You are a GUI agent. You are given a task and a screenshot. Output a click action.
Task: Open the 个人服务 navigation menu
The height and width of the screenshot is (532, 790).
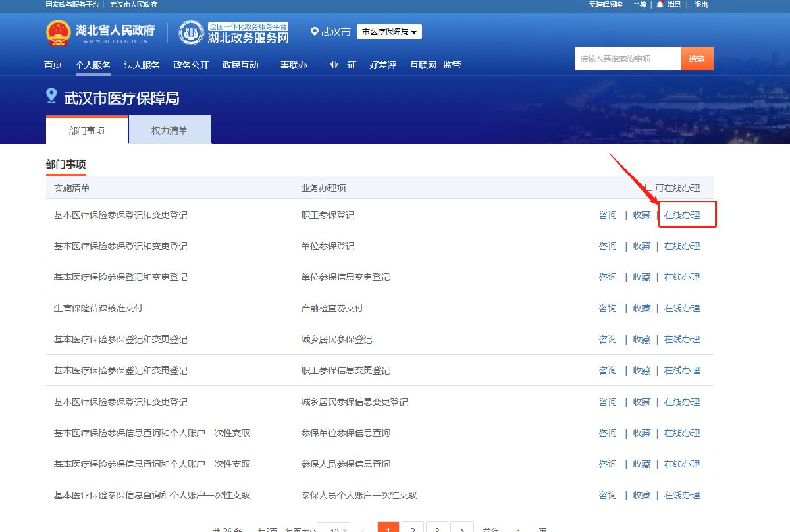93,65
